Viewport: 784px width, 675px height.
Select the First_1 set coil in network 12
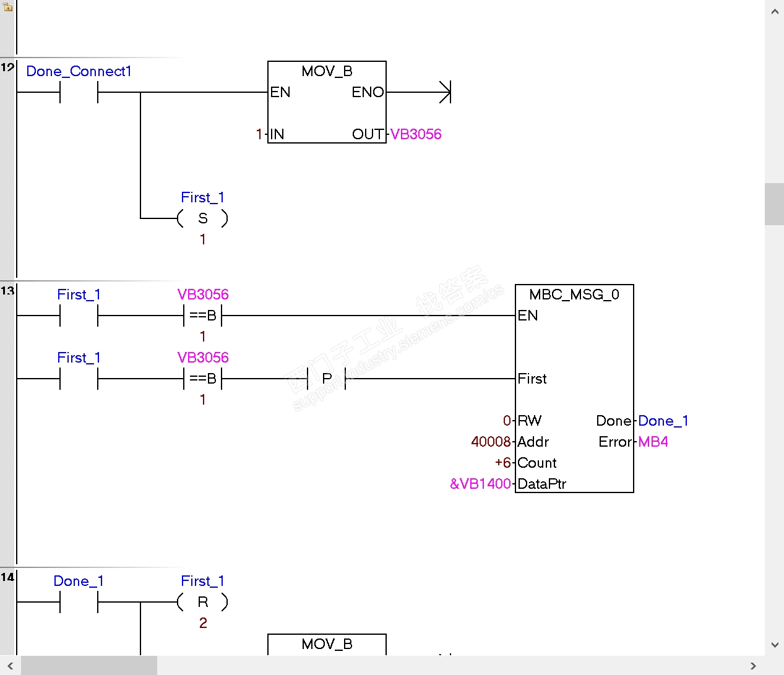202,218
